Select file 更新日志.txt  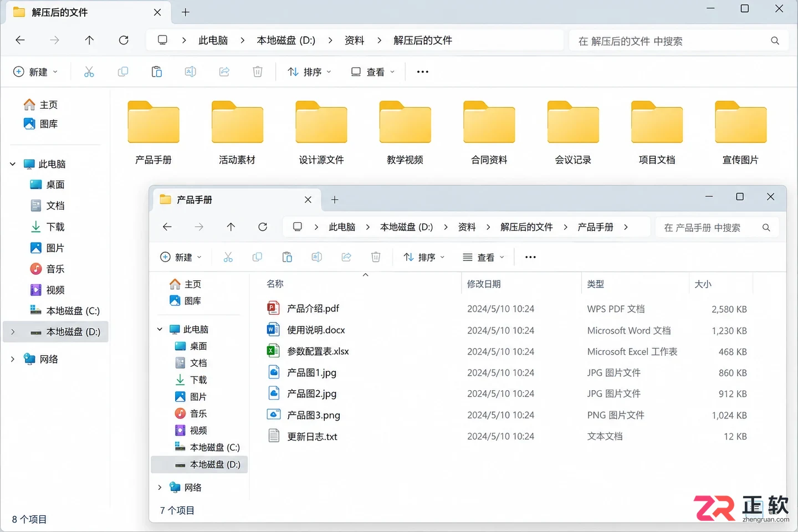click(507, 437)
